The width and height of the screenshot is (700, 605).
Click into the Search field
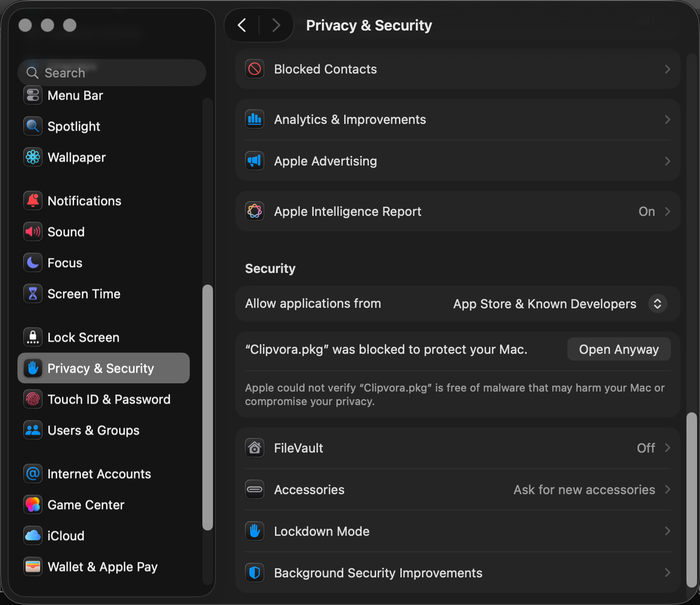click(x=112, y=73)
